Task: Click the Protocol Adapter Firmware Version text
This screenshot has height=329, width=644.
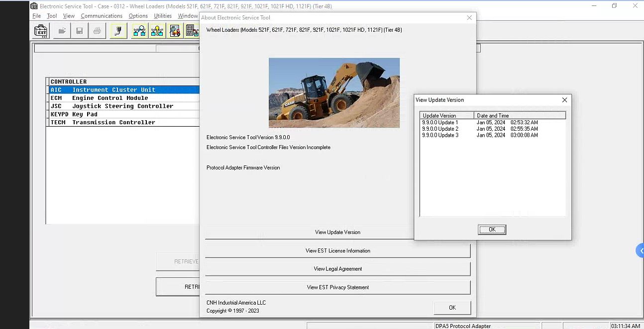Action: pyautogui.click(x=243, y=167)
